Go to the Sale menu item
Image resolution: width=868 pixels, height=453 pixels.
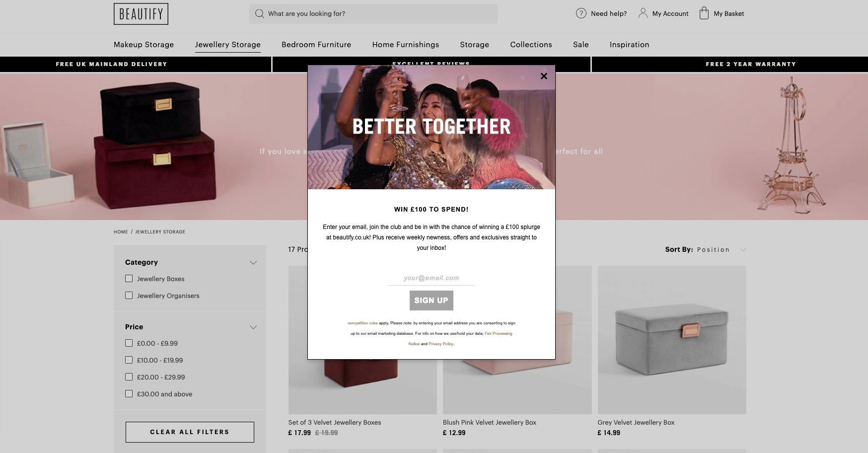(x=581, y=45)
